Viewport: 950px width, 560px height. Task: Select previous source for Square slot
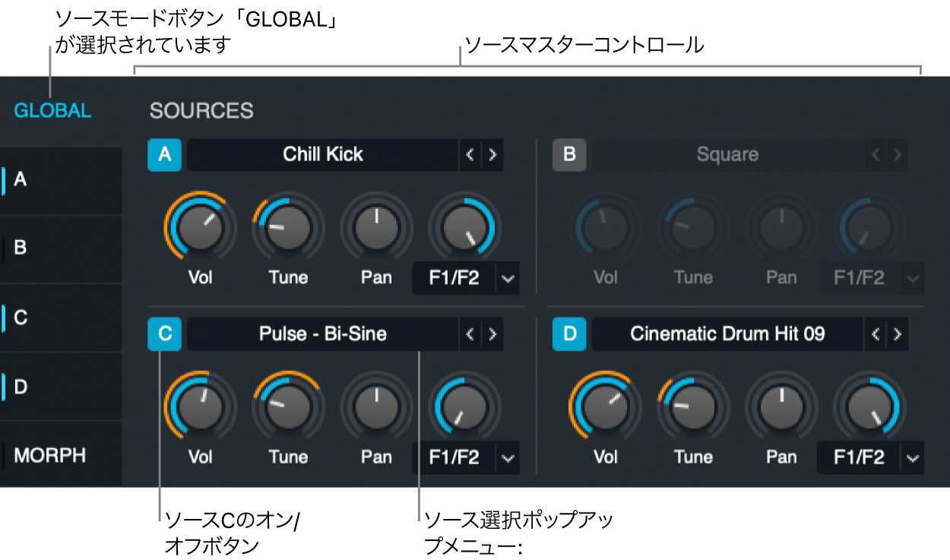[x=875, y=155]
